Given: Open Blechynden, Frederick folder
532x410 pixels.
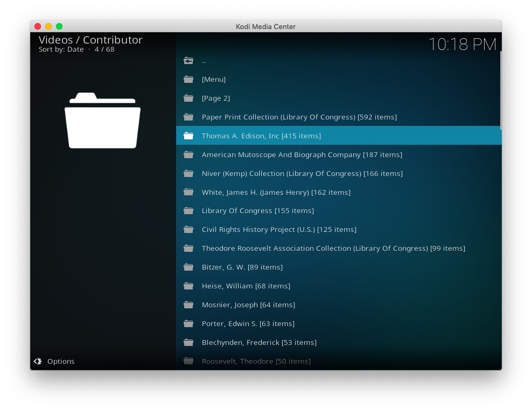Looking at the screenshot, I should [258, 343].
